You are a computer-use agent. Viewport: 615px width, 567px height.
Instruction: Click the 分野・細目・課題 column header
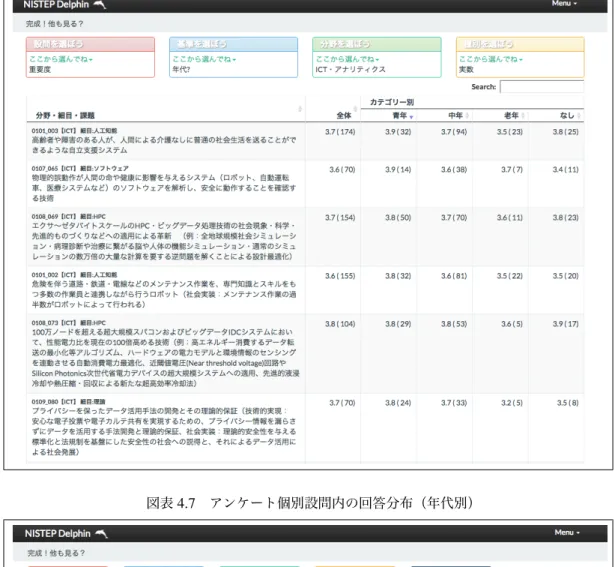click(65, 115)
